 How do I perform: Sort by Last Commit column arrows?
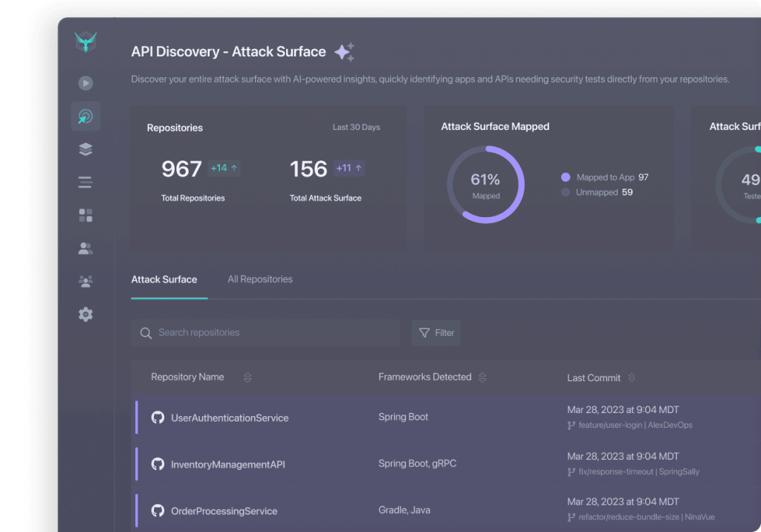(x=632, y=377)
